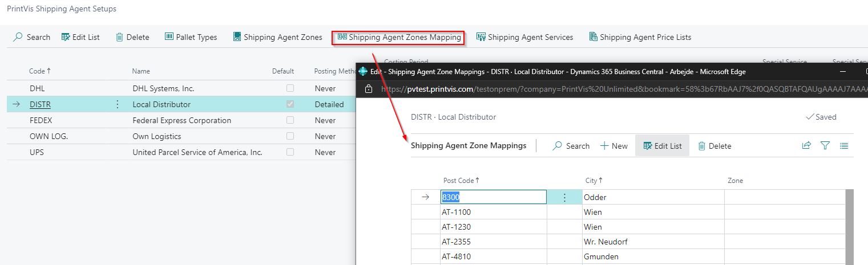Click the lock icon in Edge address bar
This screenshot has height=265, width=868.
369,89
